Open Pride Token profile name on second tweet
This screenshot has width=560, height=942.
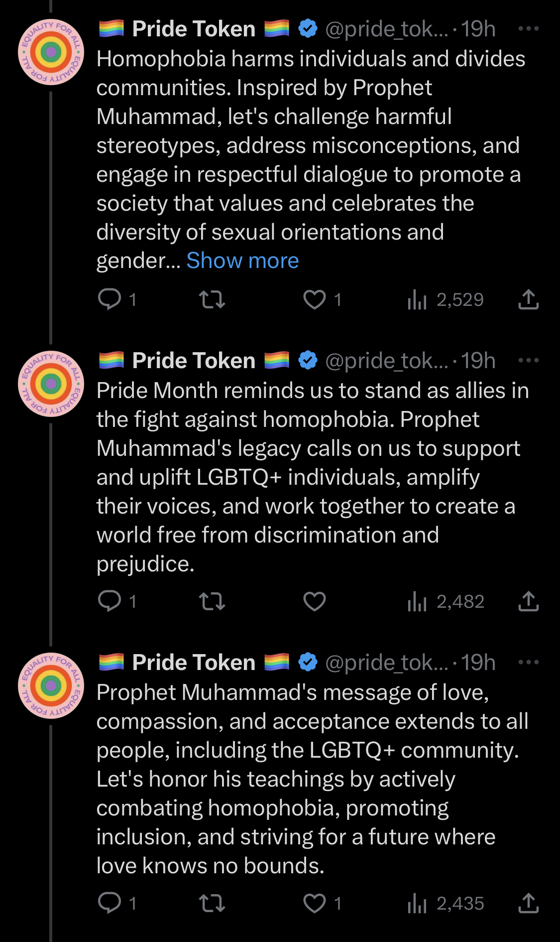194,360
